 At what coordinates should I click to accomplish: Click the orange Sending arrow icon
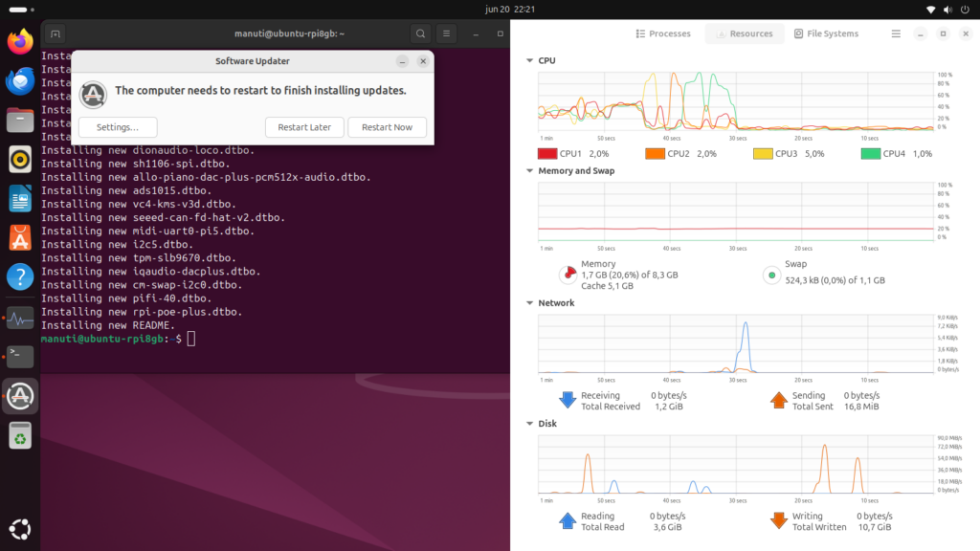(779, 400)
